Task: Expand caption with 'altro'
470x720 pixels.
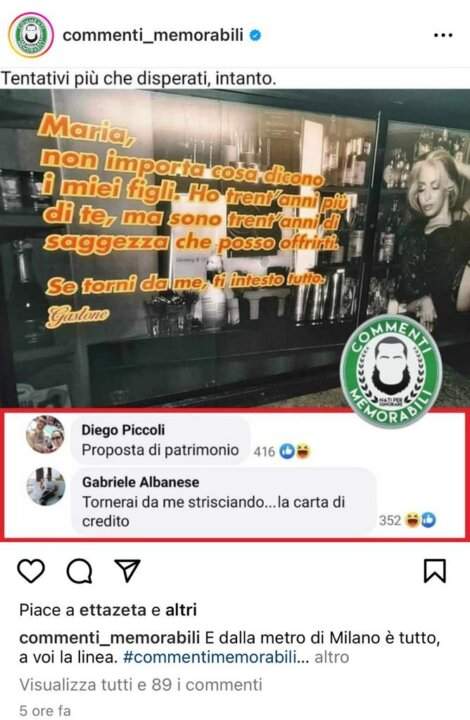Action: [331, 657]
